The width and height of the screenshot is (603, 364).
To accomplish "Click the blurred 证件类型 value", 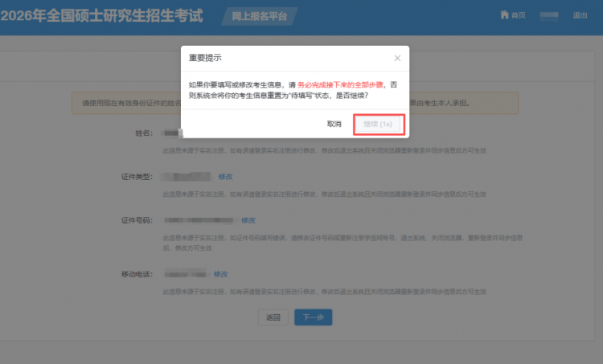I will click(187, 176).
